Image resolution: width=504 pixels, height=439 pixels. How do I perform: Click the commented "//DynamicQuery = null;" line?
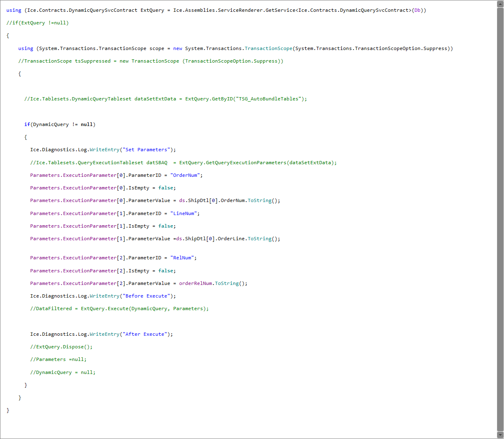point(63,372)
